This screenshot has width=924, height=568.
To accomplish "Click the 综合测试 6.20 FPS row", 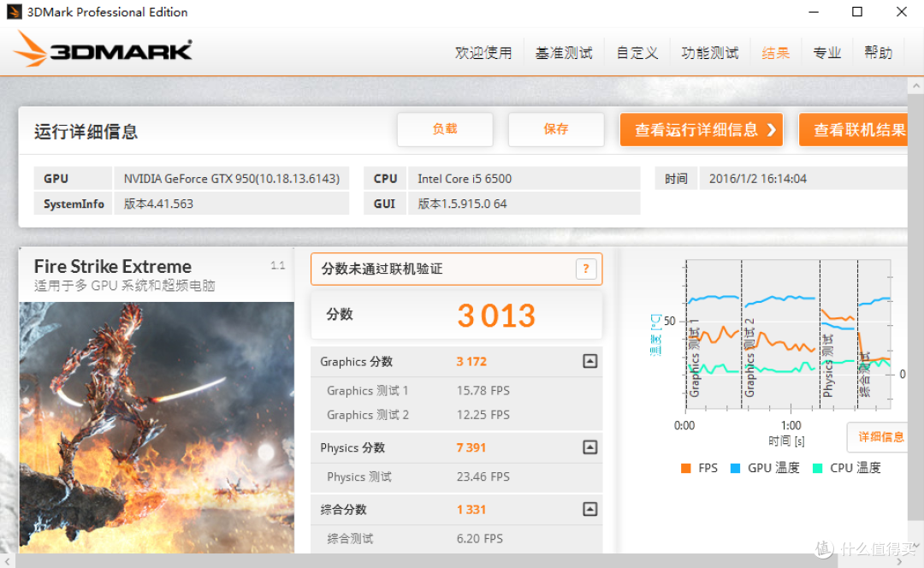I will [456, 539].
